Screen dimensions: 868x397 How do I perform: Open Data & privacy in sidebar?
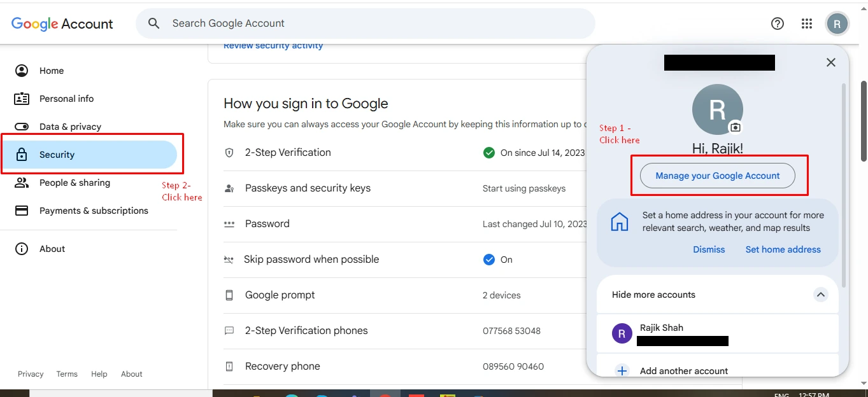click(x=70, y=127)
